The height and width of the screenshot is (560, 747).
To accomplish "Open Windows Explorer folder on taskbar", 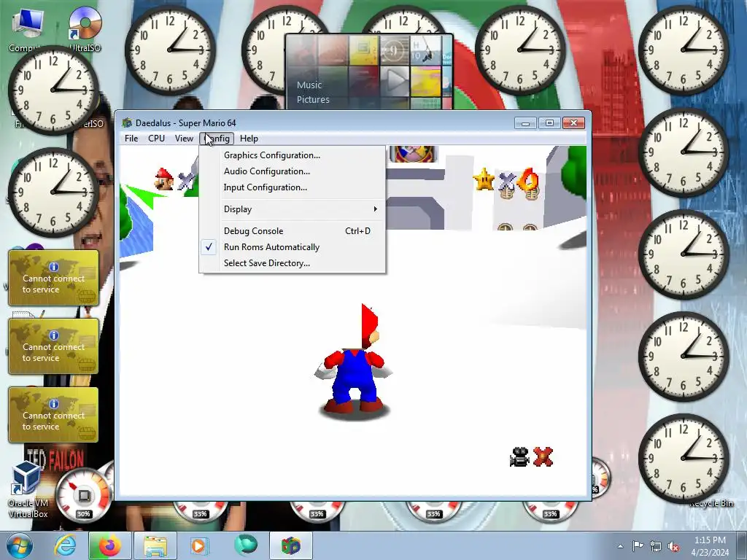I will click(x=155, y=545).
